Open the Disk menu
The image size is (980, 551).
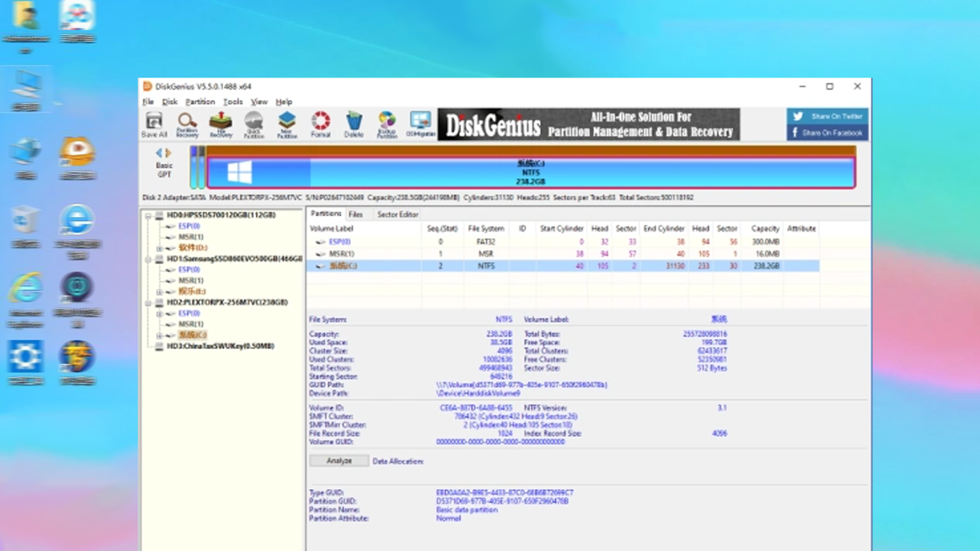pos(169,102)
